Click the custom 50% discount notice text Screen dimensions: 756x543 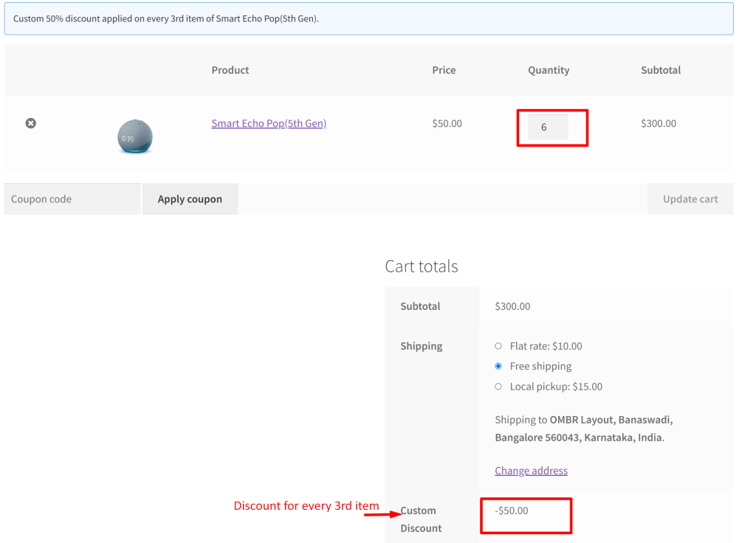(166, 18)
